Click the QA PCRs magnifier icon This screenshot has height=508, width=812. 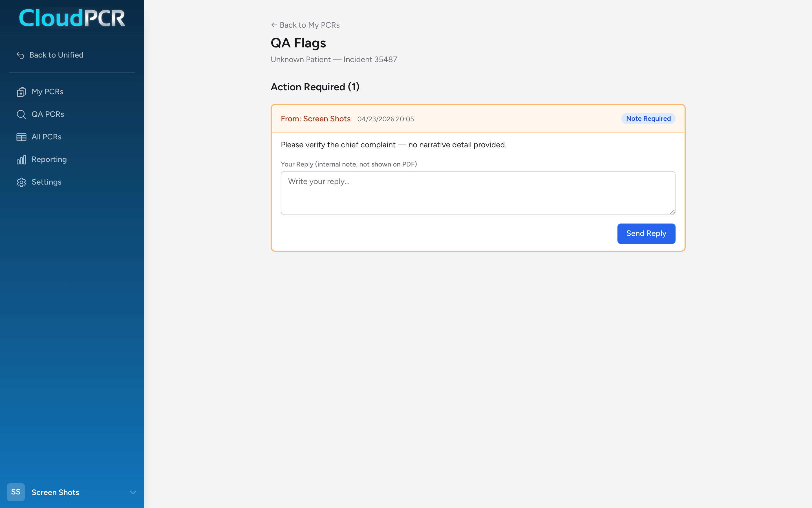tap(21, 114)
